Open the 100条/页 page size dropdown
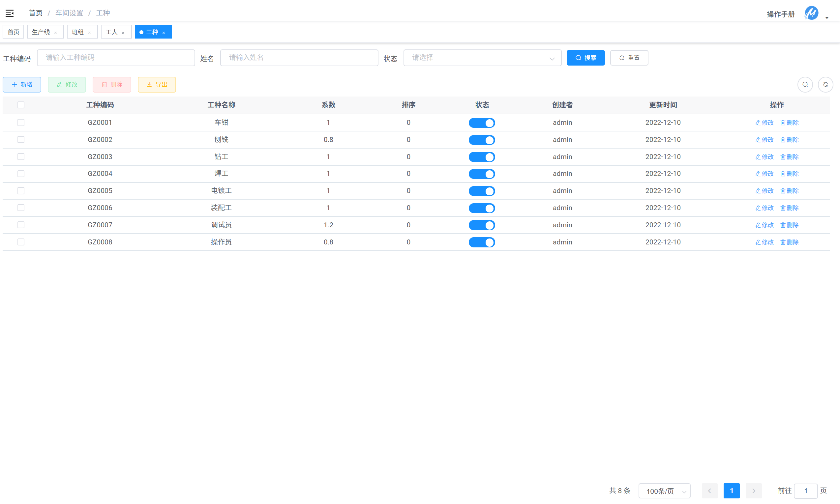Image resolution: width=840 pixels, height=504 pixels. tap(664, 491)
